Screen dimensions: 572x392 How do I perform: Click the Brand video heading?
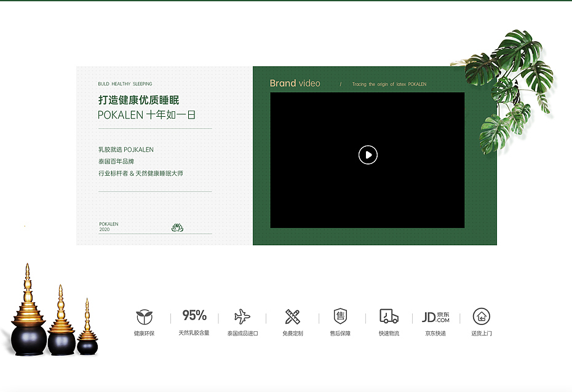(x=295, y=84)
